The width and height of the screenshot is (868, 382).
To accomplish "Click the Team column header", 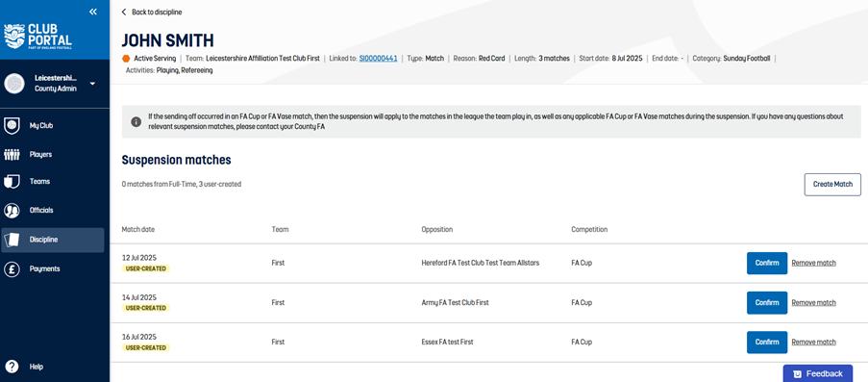I will (280, 230).
